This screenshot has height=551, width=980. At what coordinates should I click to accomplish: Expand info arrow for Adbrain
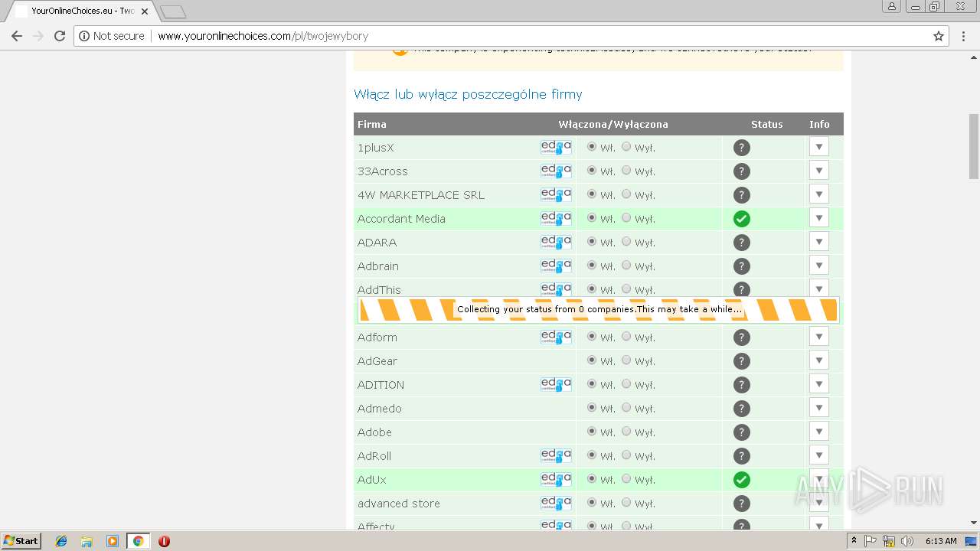[819, 266]
